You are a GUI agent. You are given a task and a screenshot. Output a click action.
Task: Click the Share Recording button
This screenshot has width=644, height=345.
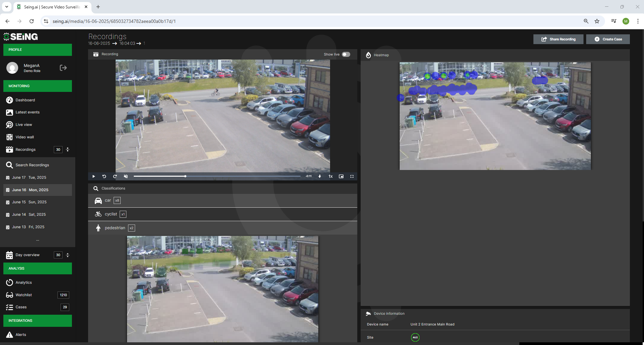(558, 39)
